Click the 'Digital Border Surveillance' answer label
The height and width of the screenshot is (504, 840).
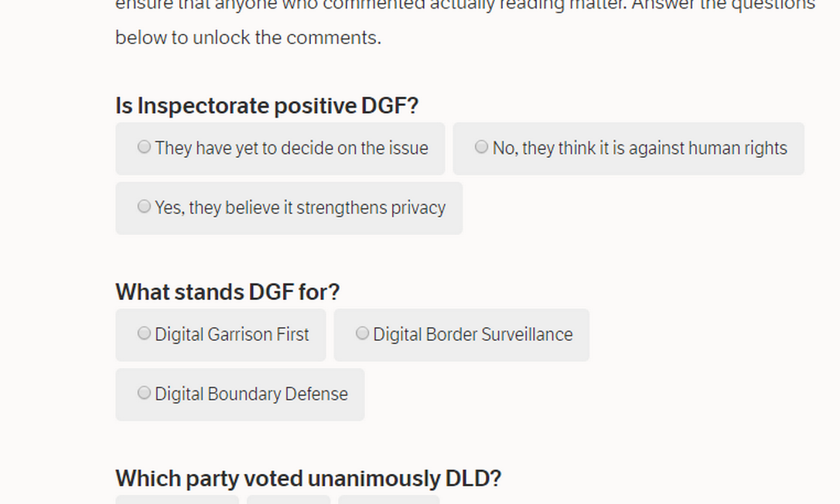pyautogui.click(x=472, y=335)
